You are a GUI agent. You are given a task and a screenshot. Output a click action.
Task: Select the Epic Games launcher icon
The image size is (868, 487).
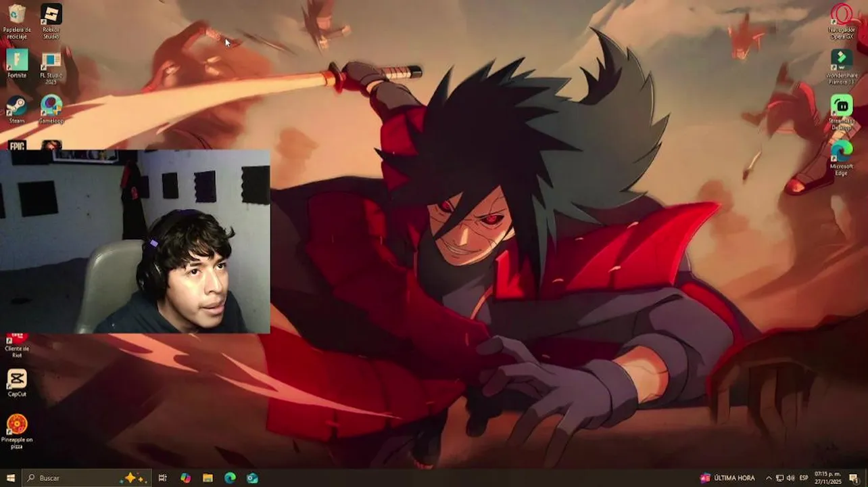pyautogui.click(x=17, y=145)
